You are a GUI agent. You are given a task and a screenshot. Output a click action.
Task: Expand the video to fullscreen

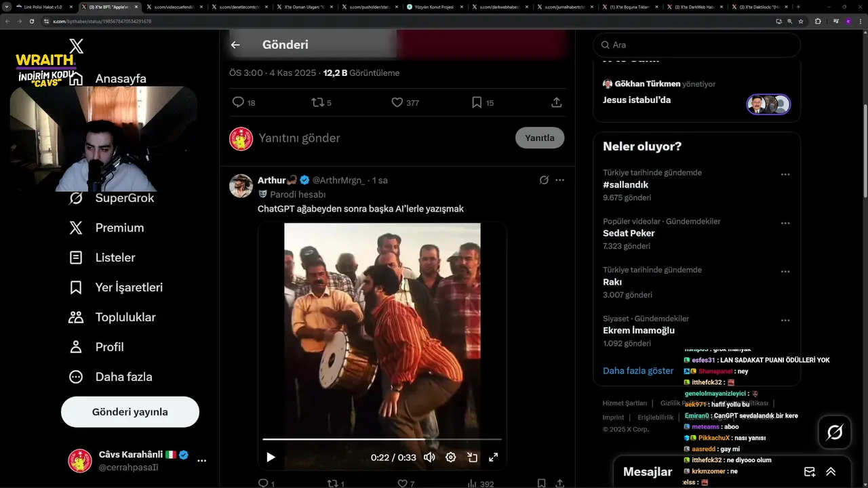[494, 457]
